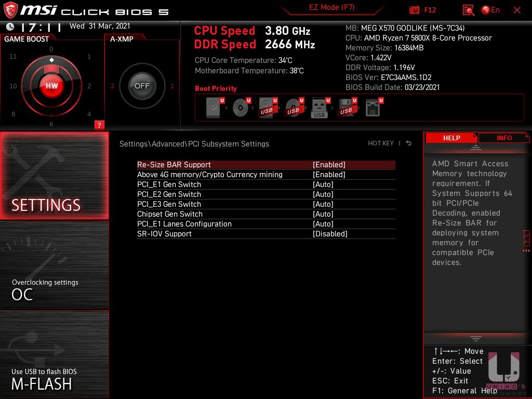
Task: Select the SR-IOV Support row label
Action: pyautogui.click(x=164, y=233)
